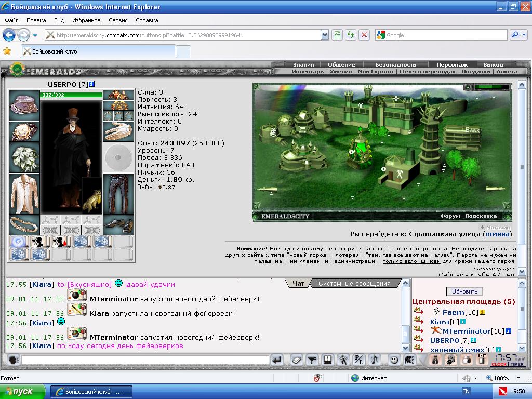Viewport: 532px width, 399px height.
Task: Open the Персонаж menu
Action: point(452,64)
